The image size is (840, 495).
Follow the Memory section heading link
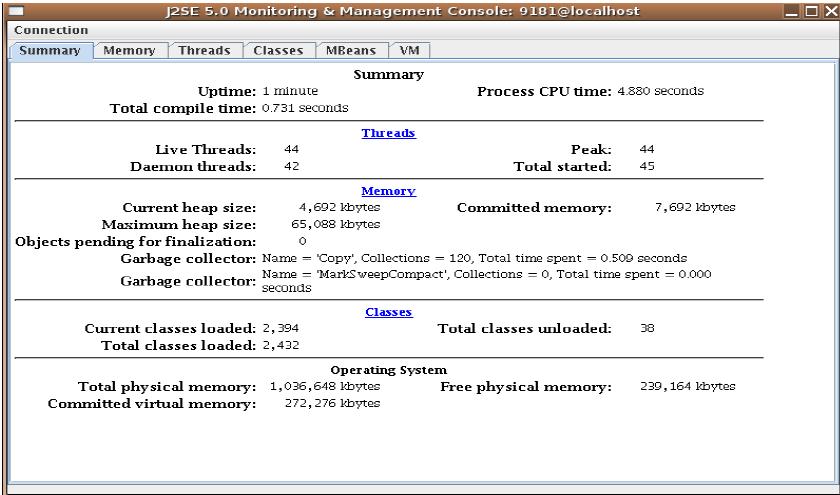pos(389,191)
